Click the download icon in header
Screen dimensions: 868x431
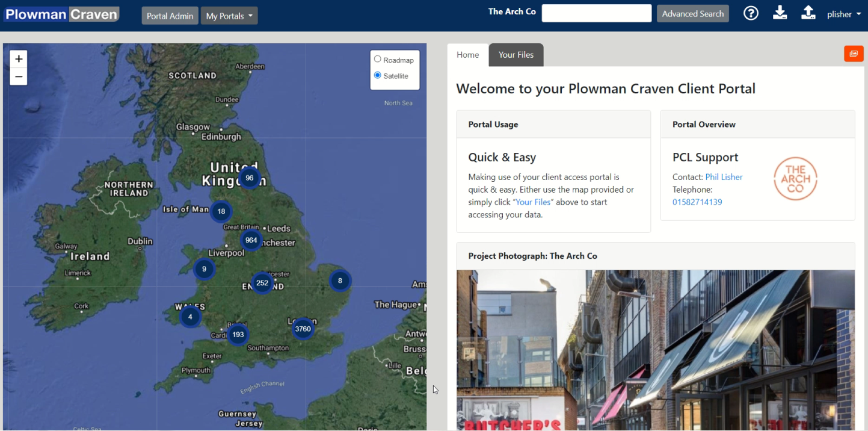780,13
